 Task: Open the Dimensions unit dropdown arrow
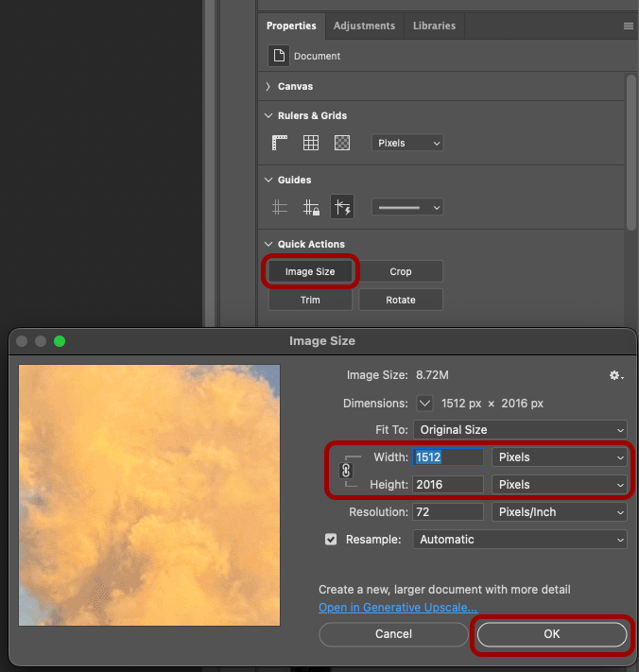click(x=425, y=404)
